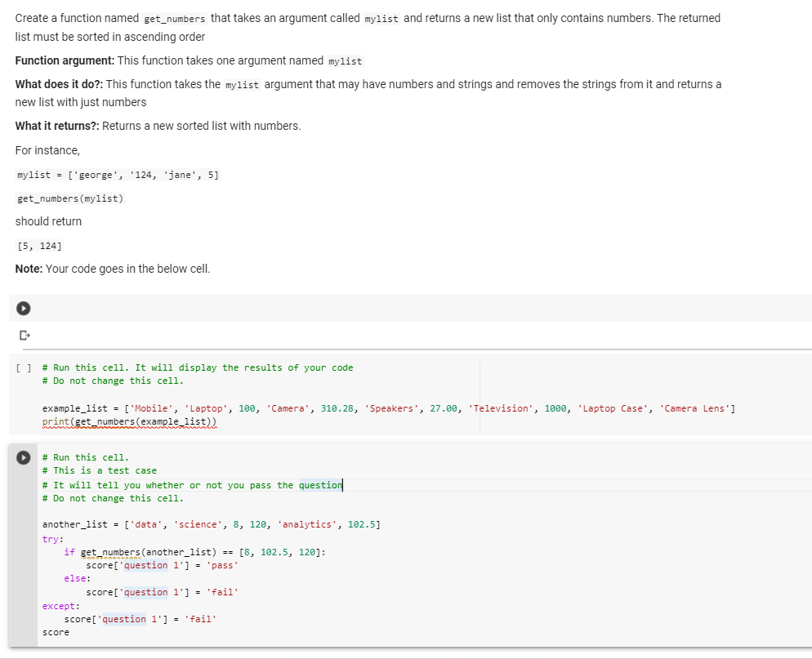Click the highlighted word question in the comment
812x659 pixels.
click(322, 484)
